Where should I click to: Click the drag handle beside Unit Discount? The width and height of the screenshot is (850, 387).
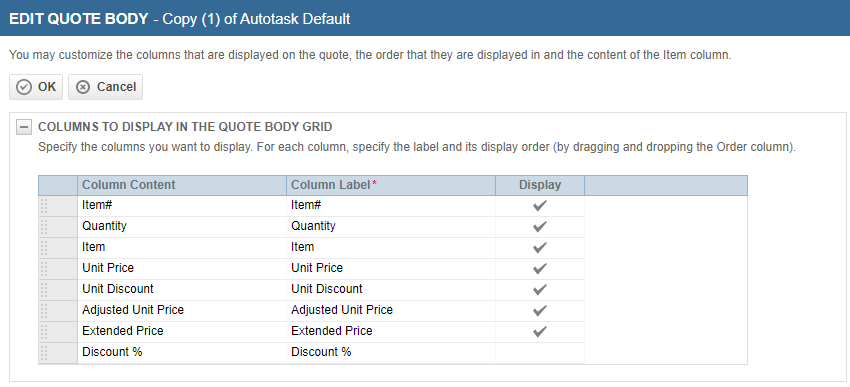(x=44, y=289)
